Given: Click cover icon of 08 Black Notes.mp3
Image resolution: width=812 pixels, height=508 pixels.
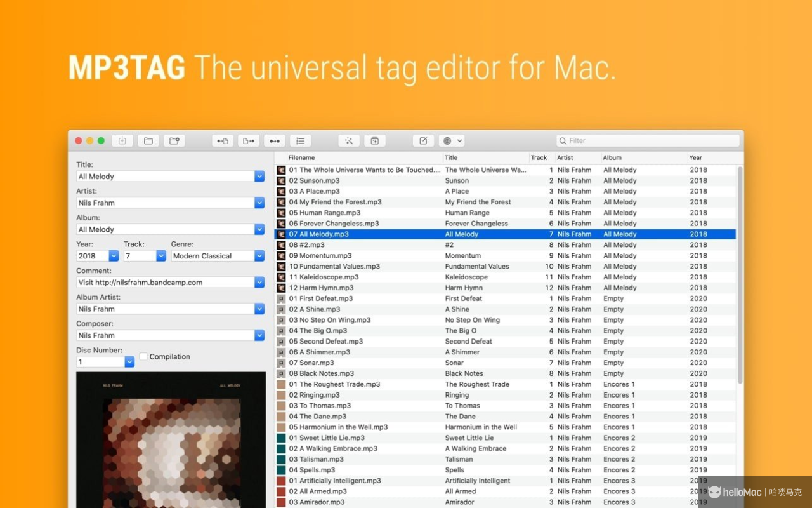Looking at the screenshot, I should pyautogui.click(x=281, y=373).
